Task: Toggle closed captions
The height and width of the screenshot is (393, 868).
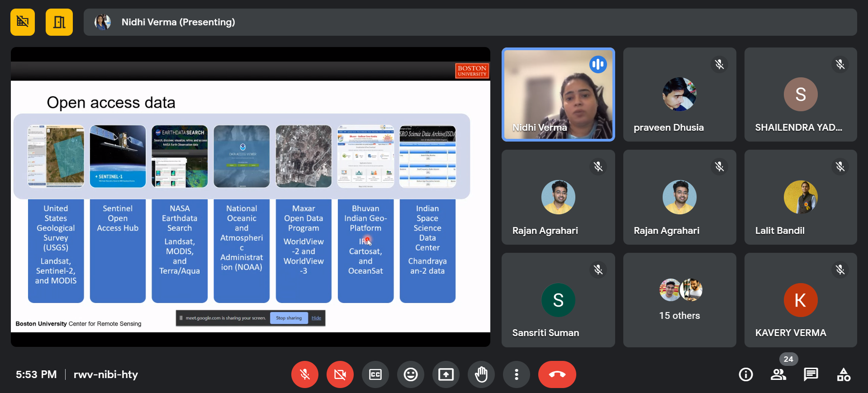Action: [375, 374]
